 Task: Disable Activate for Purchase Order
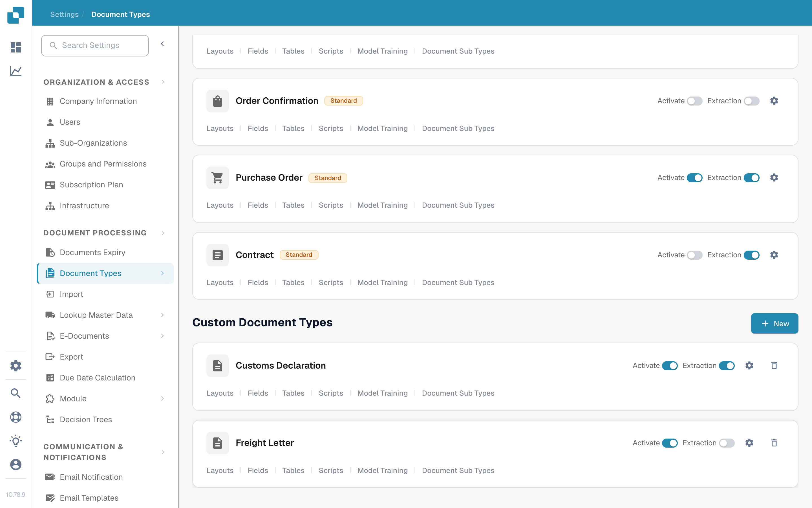pos(694,178)
